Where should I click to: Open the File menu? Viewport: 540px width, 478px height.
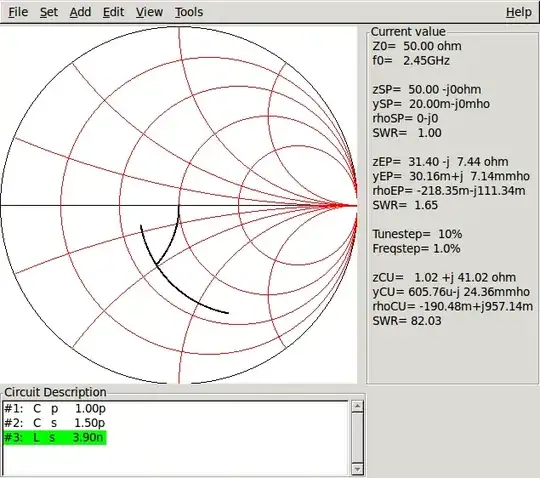[18, 12]
